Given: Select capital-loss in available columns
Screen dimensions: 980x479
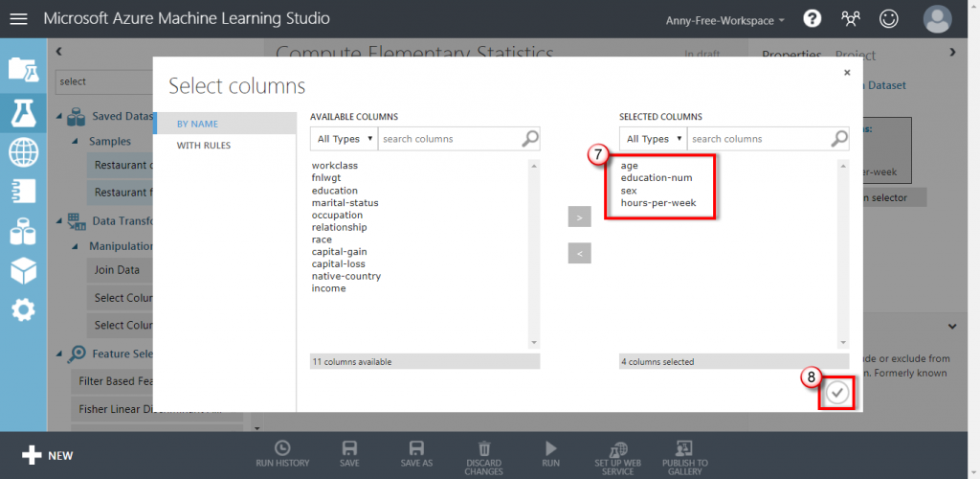Looking at the screenshot, I should [x=338, y=263].
